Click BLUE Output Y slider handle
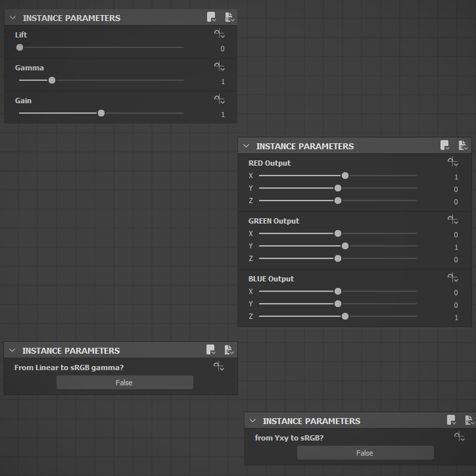The height and width of the screenshot is (476, 476). pyautogui.click(x=337, y=304)
